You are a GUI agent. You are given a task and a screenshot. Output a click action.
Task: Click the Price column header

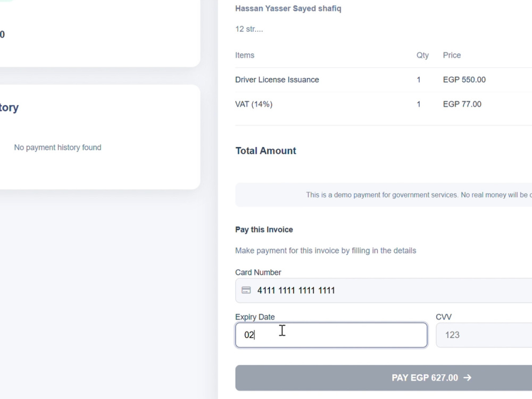(452, 55)
